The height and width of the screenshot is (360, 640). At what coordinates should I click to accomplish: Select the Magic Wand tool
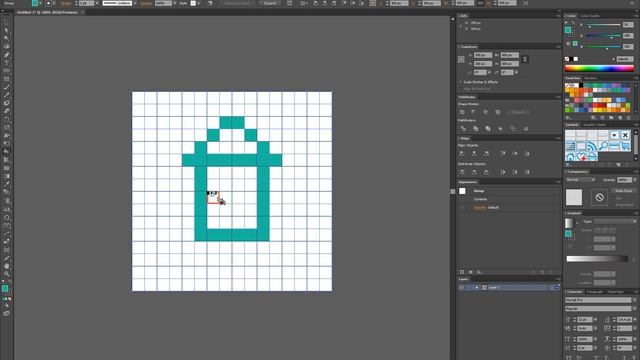click(x=6, y=38)
